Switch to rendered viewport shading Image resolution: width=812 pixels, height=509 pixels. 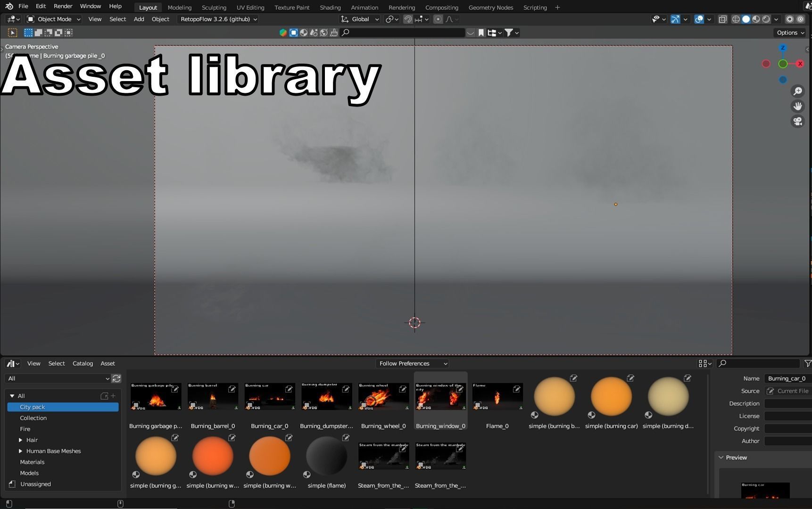[x=766, y=19]
